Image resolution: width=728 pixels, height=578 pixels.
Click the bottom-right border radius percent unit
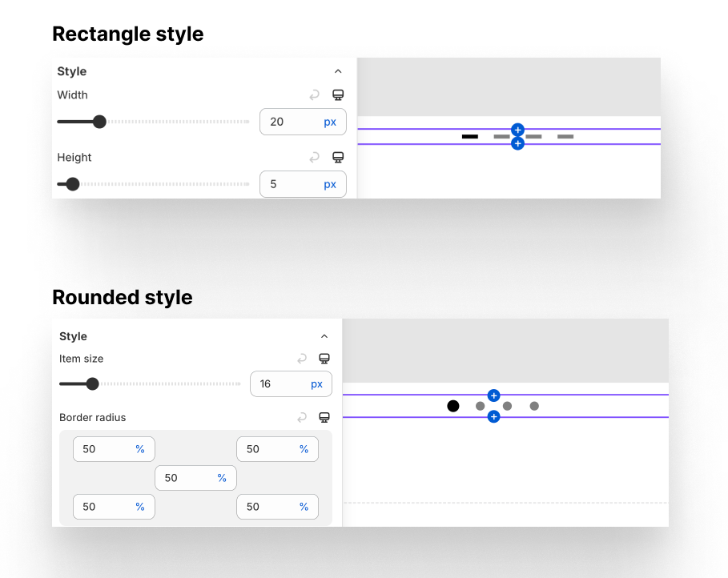(x=304, y=507)
